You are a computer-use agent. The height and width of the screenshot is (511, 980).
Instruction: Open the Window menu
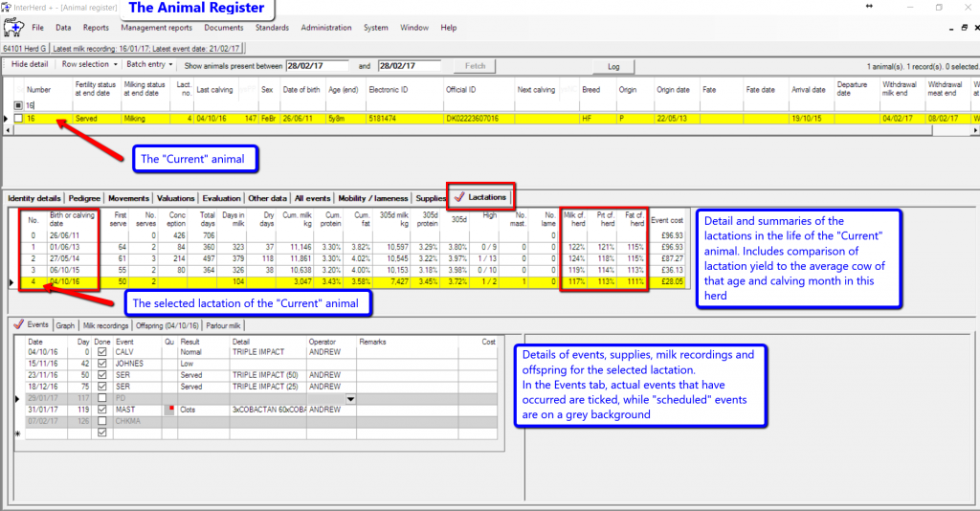[x=414, y=28]
